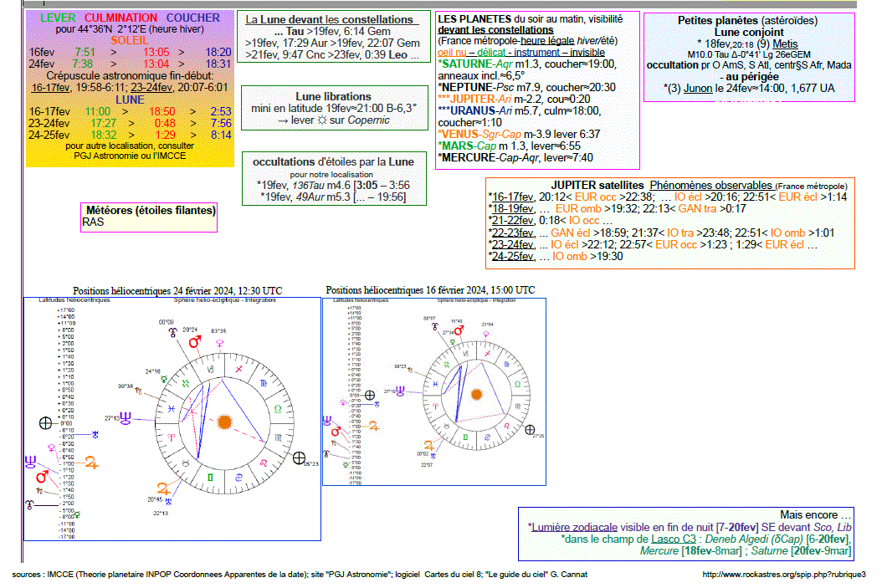Select red Mars symbol above 16 février wheel
The height and width of the screenshot is (588, 882).
point(459,330)
